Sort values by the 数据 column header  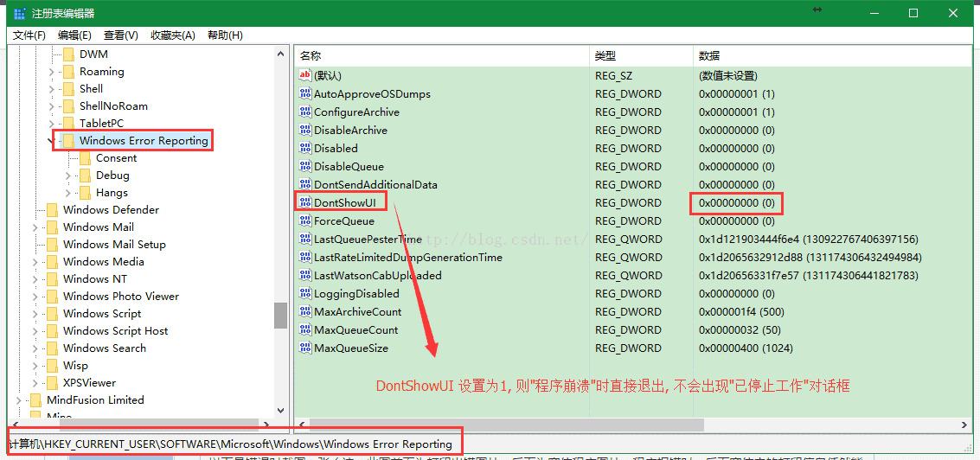(x=832, y=56)
